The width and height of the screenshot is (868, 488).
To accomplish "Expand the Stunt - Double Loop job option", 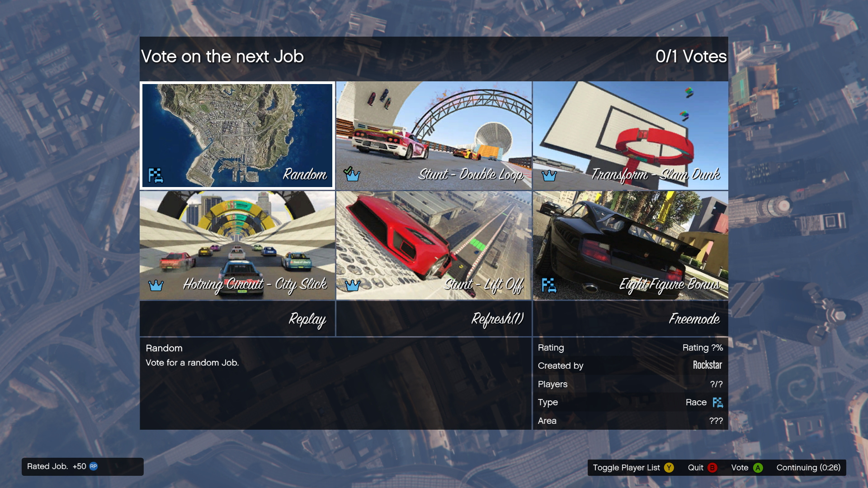I will [x=434, y=135].
